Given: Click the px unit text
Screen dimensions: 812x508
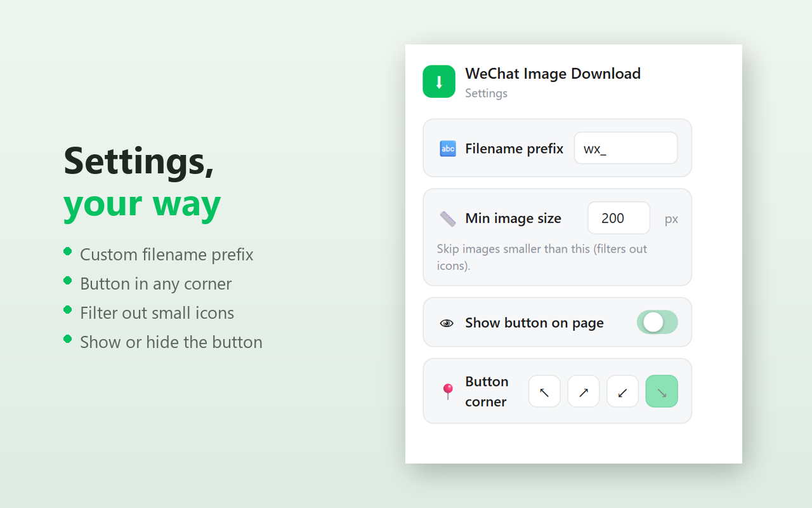Looking at the screenshot, I should 672,219.
